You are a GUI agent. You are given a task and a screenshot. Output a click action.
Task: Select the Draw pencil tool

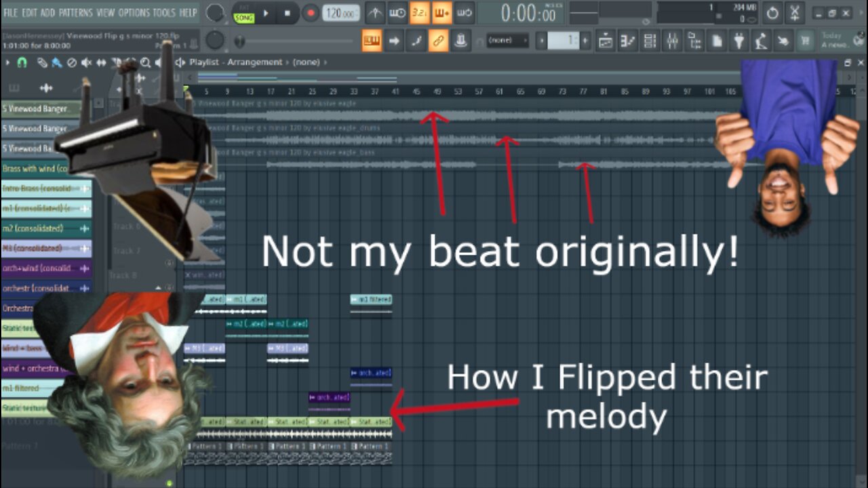(43, 62)
